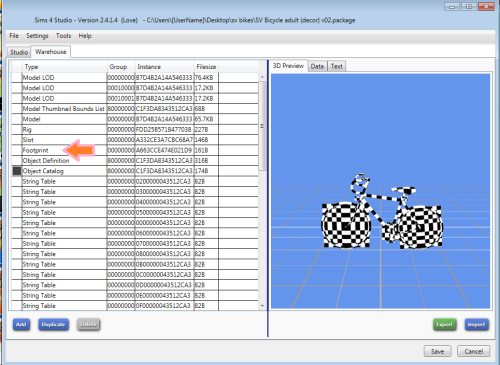Open the Help menu
500x365 pixels.
pyautogui.click(x=85, y=36)
